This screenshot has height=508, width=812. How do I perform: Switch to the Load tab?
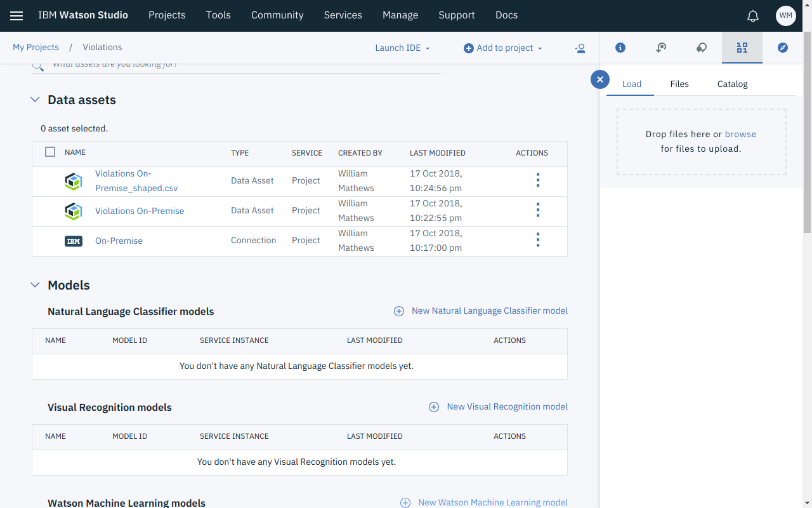(x=631, y=84)
